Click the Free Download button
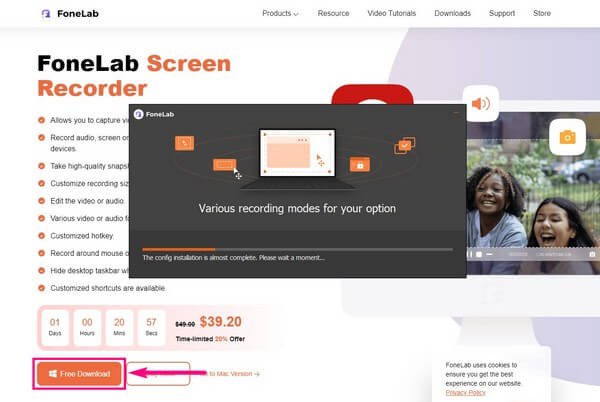Image resolution: width=600 pixels, height=402 pixels. click(x=79, y=374)
